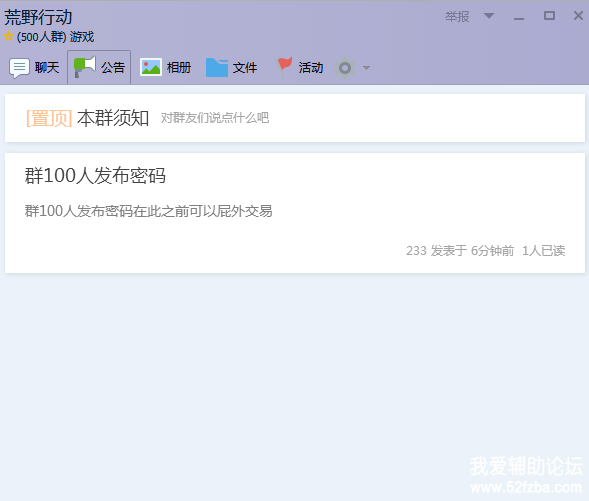Viewport: 589px width, 501px height.
Task: Click the 1人已读 read count
Action: click(x=544, y=250)
